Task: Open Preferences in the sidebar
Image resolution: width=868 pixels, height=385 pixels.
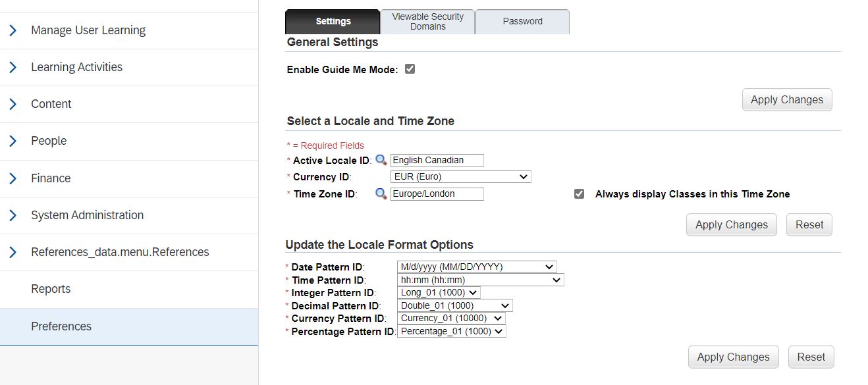Action: tap(129, 326)
